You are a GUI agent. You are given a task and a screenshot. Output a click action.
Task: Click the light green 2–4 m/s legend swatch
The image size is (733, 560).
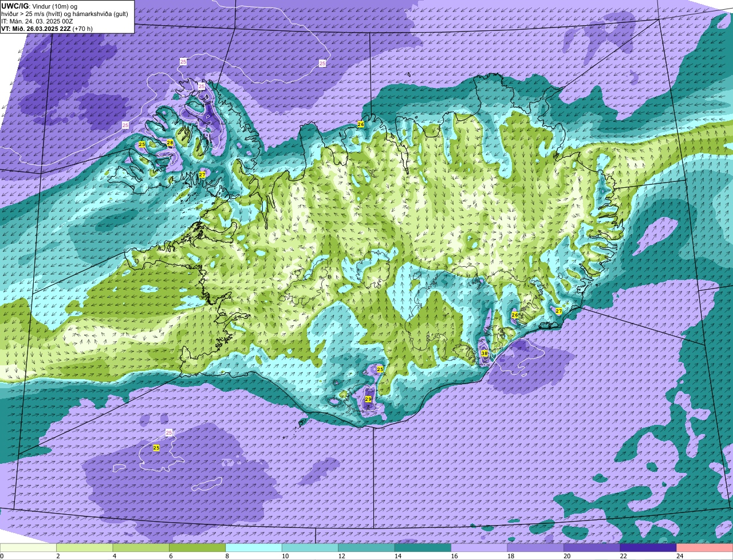[85, 547]
